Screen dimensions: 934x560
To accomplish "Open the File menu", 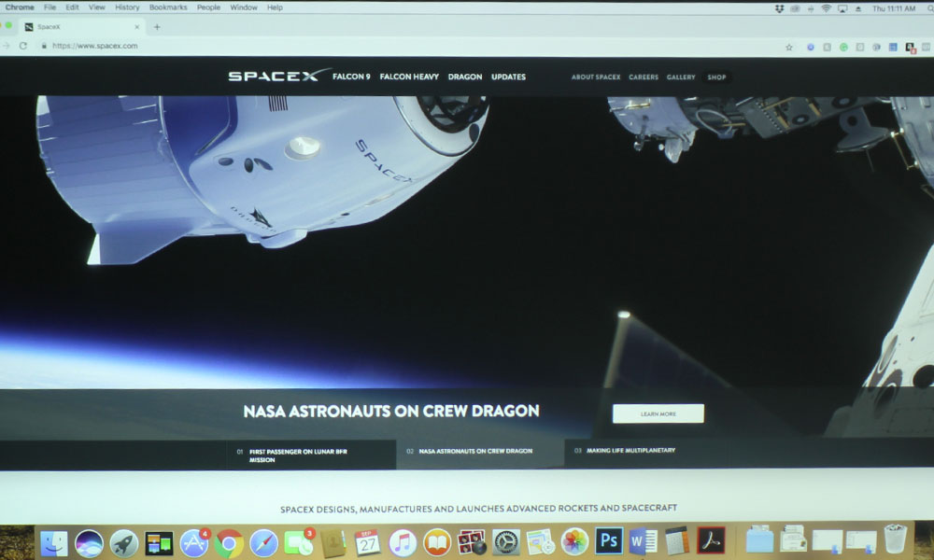I will click(50, 7).
